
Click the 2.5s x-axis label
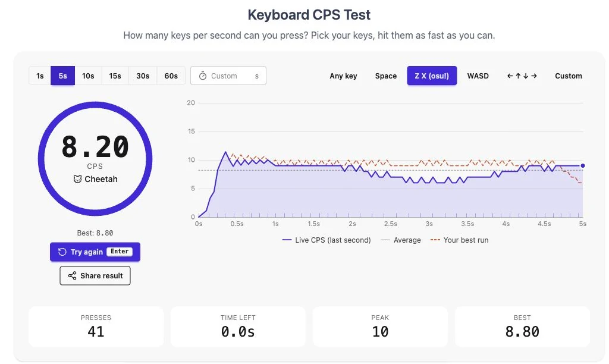coord(390,224)
